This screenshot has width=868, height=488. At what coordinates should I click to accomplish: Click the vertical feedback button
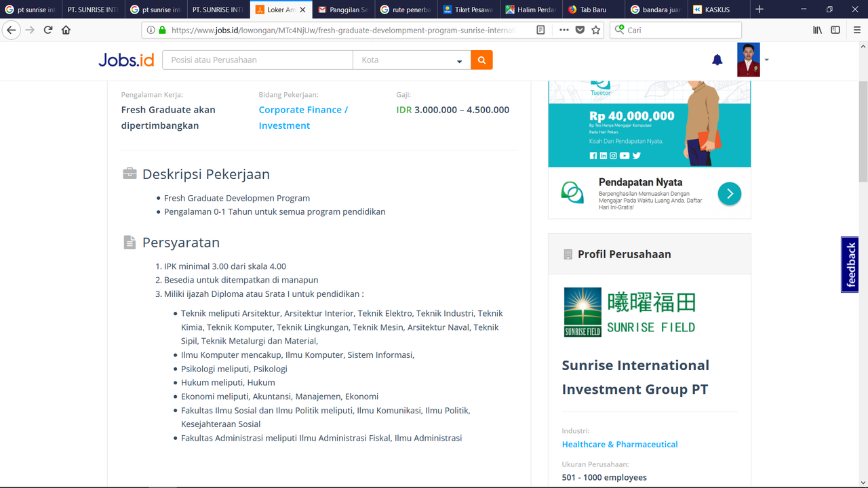tap(850, 264)
